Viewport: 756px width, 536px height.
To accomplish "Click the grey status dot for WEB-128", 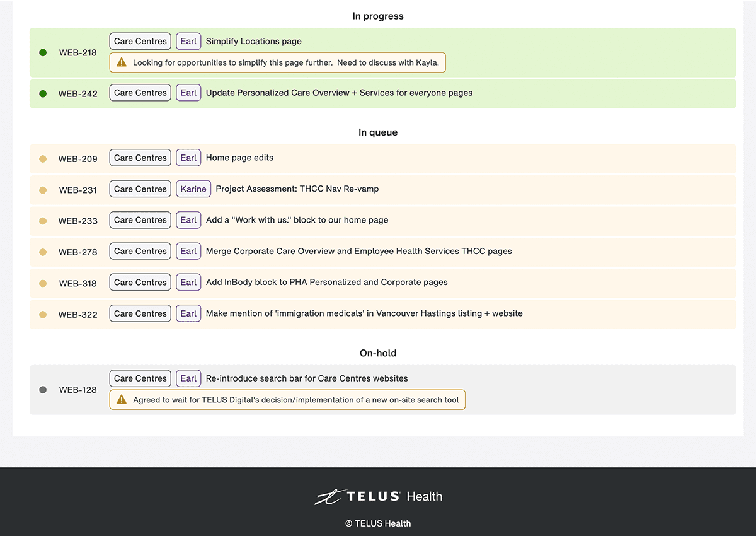I will (43, 390).
